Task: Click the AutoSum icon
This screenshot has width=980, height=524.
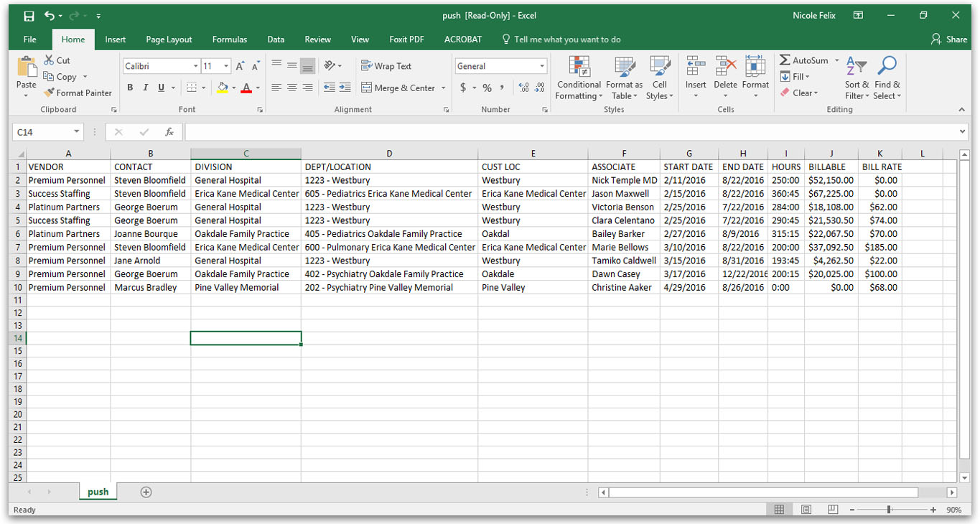Action: [785, 60]
